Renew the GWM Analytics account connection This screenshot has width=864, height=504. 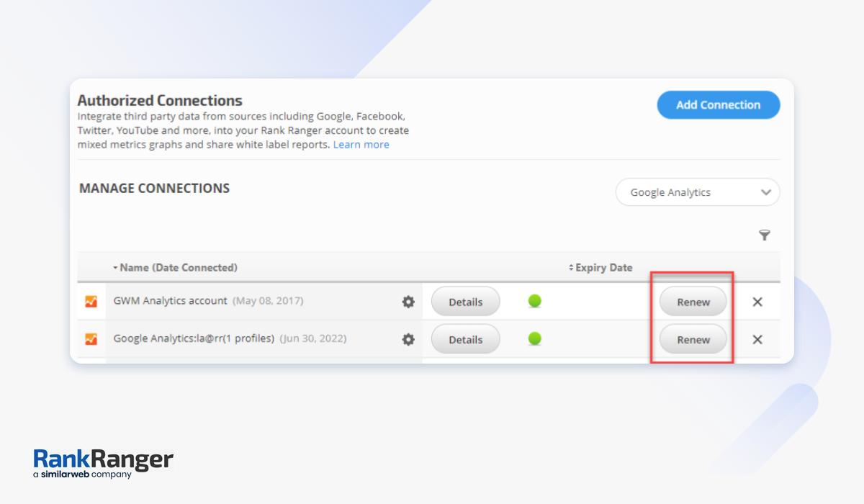[x=693, y=302]
